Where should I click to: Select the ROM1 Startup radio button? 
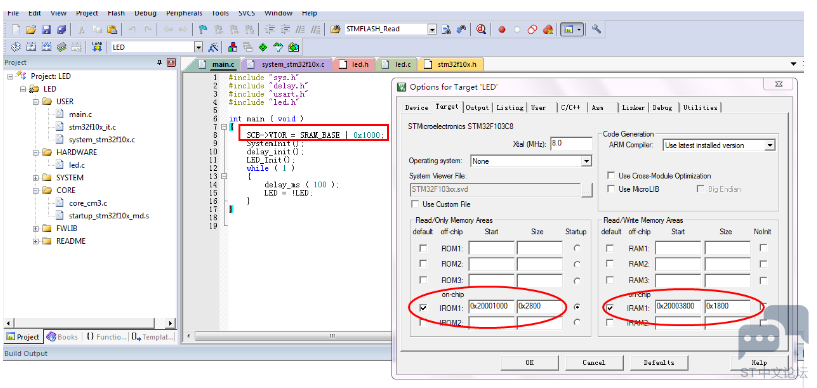577,248
